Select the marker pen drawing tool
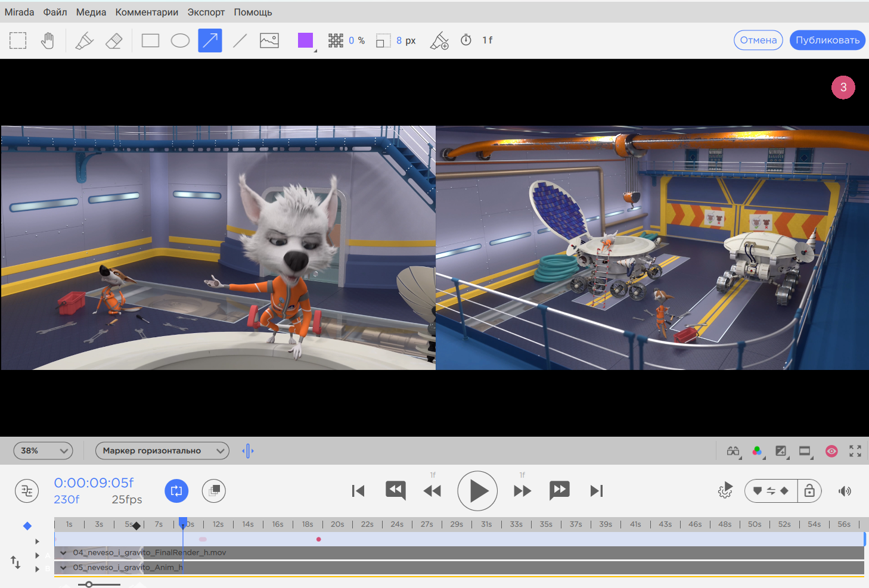This screenshot has height=588, width=869. tap(84, 41)
